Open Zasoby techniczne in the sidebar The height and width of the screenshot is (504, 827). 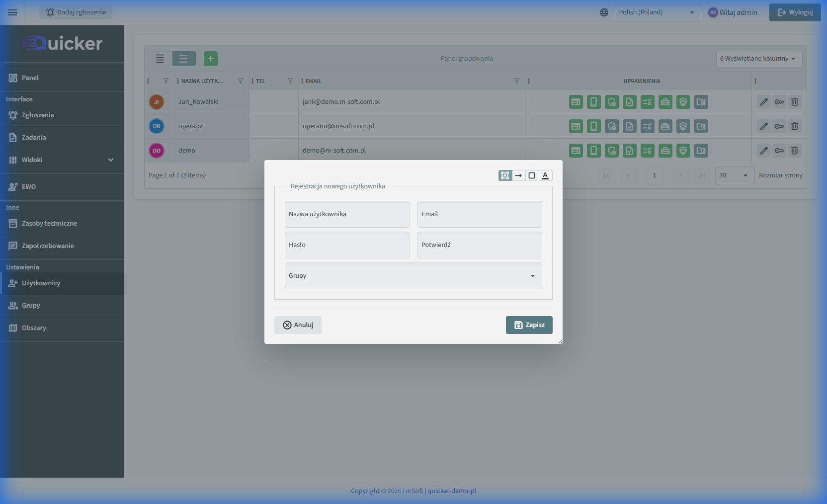click(x=49, y=224)
